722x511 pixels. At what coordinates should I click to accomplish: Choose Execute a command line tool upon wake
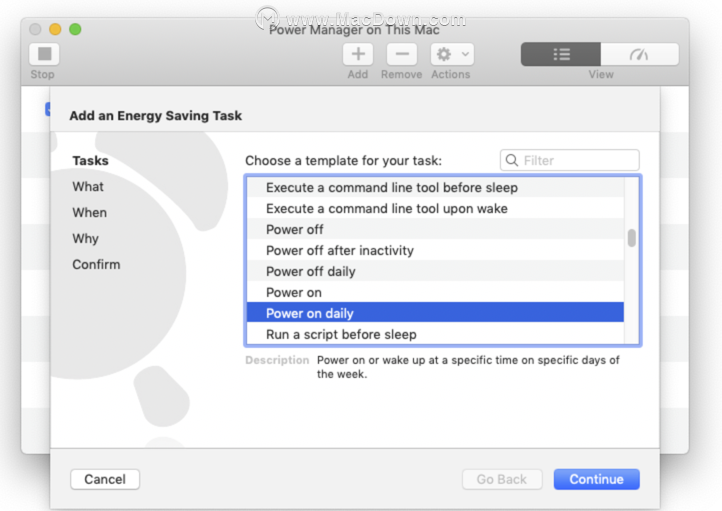pos(435,209)
